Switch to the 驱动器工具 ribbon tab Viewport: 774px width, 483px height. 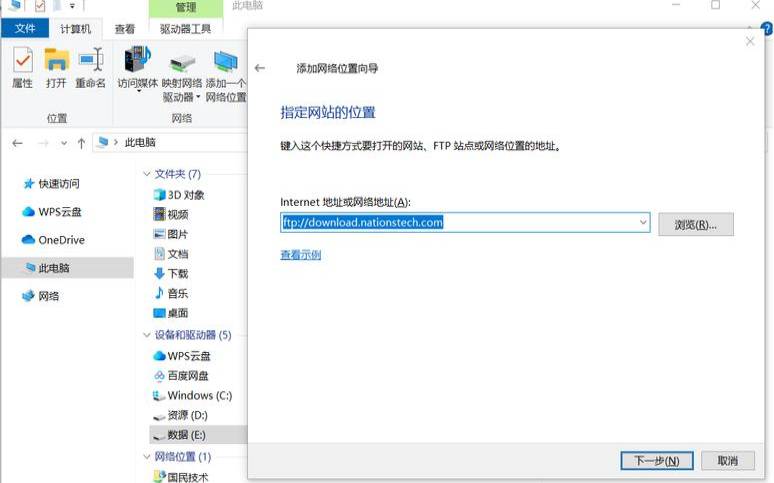point(186,29)
